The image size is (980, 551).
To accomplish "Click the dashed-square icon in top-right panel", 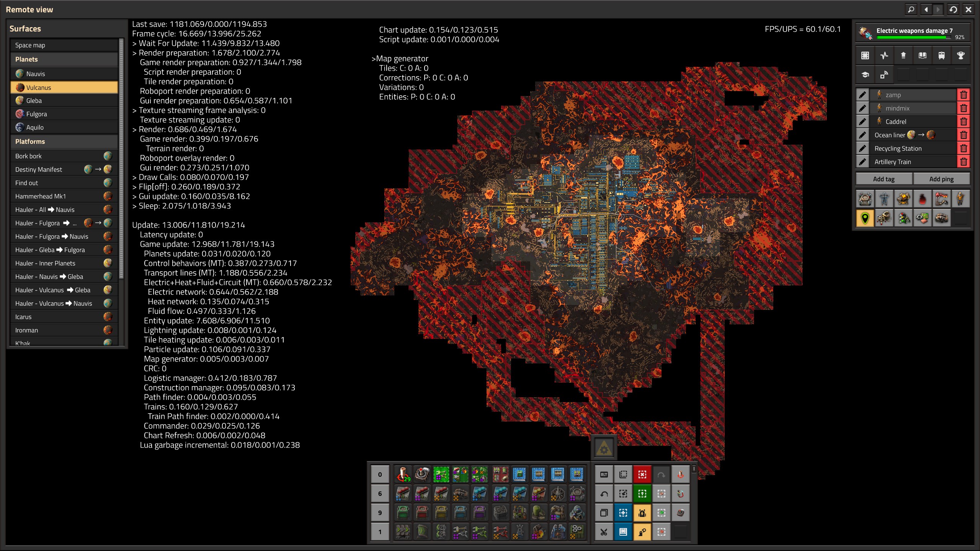I will pos(865,55).
